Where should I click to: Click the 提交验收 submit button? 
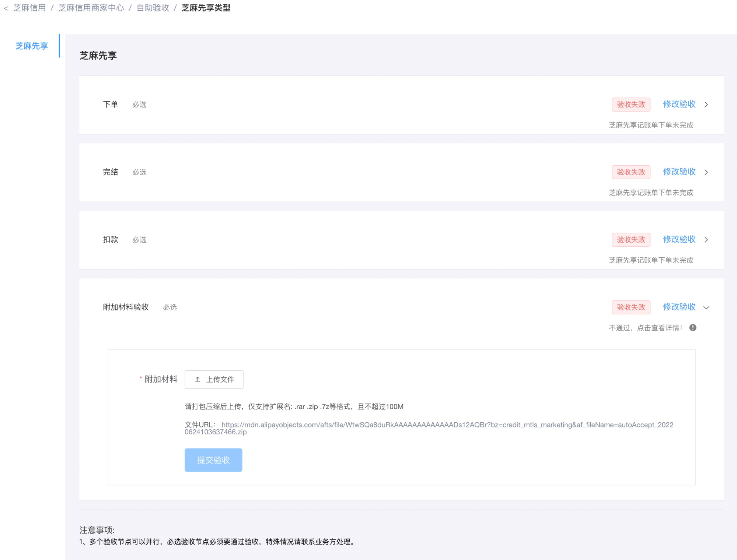coord(213,460)
